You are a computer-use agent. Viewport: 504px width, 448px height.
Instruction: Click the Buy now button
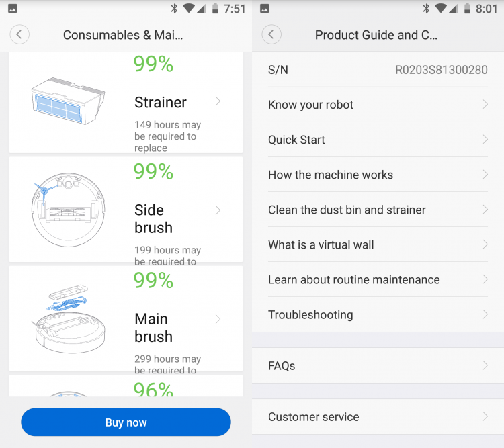tap(126, 422)
